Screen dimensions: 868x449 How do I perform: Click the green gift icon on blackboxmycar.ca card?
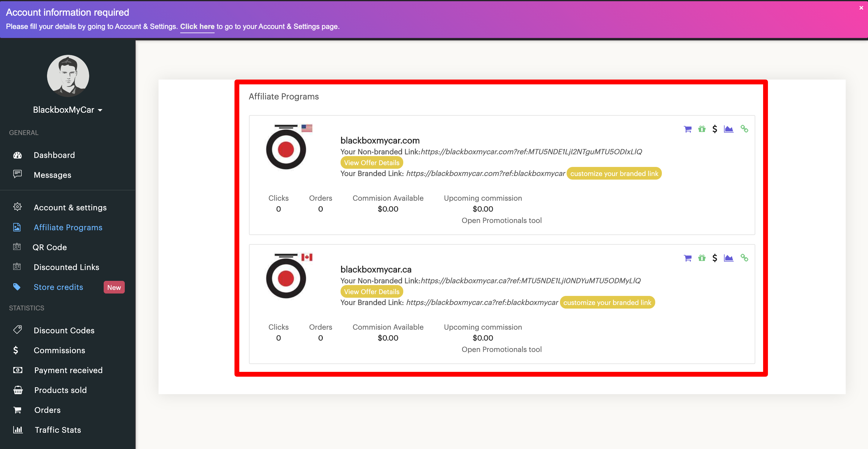702,258
